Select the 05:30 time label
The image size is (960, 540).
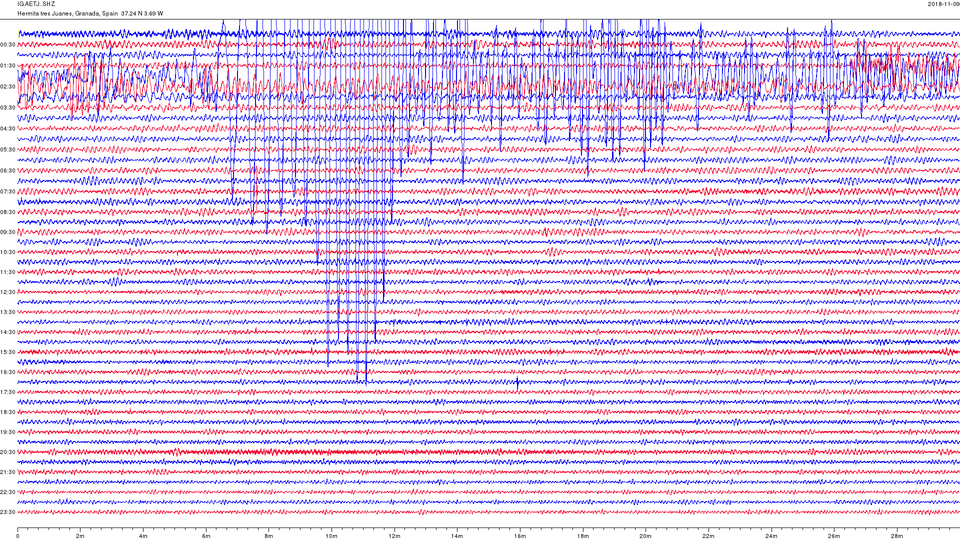click(x=8, y=149)
